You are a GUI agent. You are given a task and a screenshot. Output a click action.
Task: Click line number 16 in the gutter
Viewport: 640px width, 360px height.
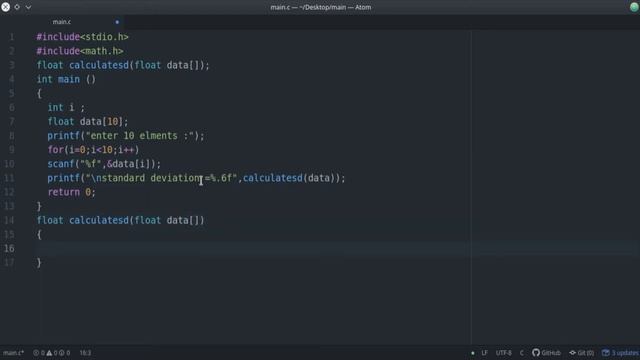9,249
